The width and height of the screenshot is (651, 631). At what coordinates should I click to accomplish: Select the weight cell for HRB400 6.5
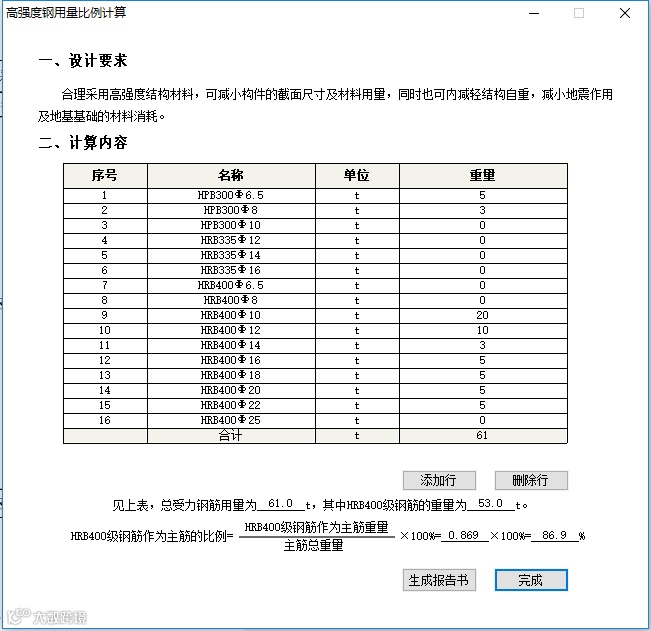[483, 285]
